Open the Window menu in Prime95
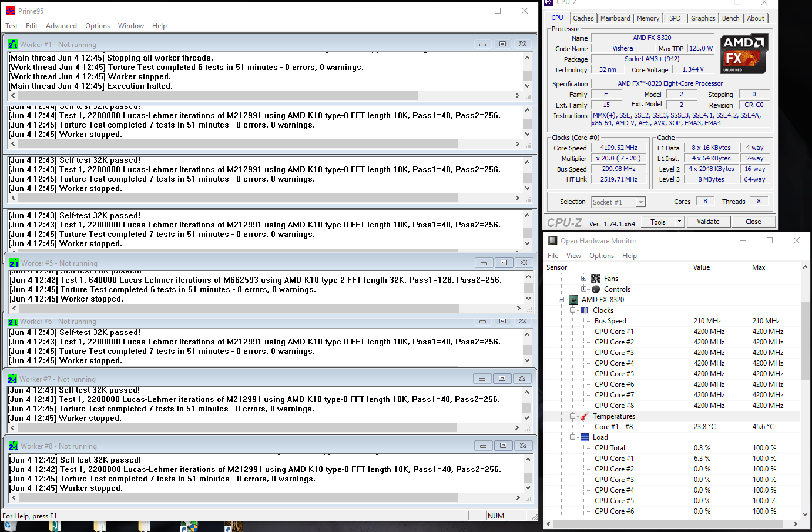The image size is (812, 532). click(130, 26)
